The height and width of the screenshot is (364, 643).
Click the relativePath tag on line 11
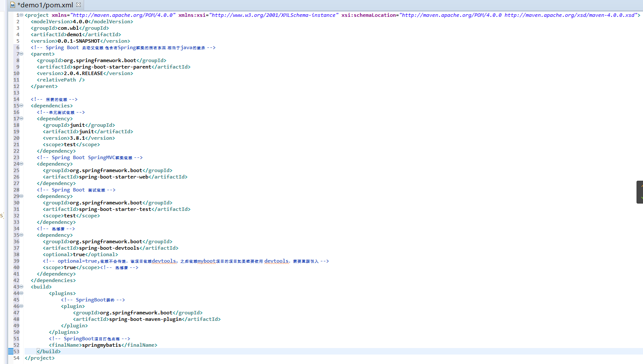click(61, 80)
